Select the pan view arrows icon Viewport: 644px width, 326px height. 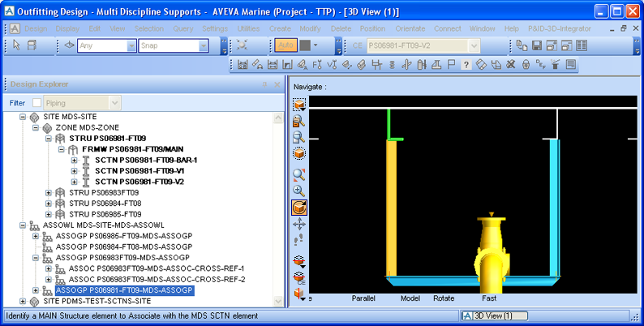pyautogui.click(x=298, y=224)
